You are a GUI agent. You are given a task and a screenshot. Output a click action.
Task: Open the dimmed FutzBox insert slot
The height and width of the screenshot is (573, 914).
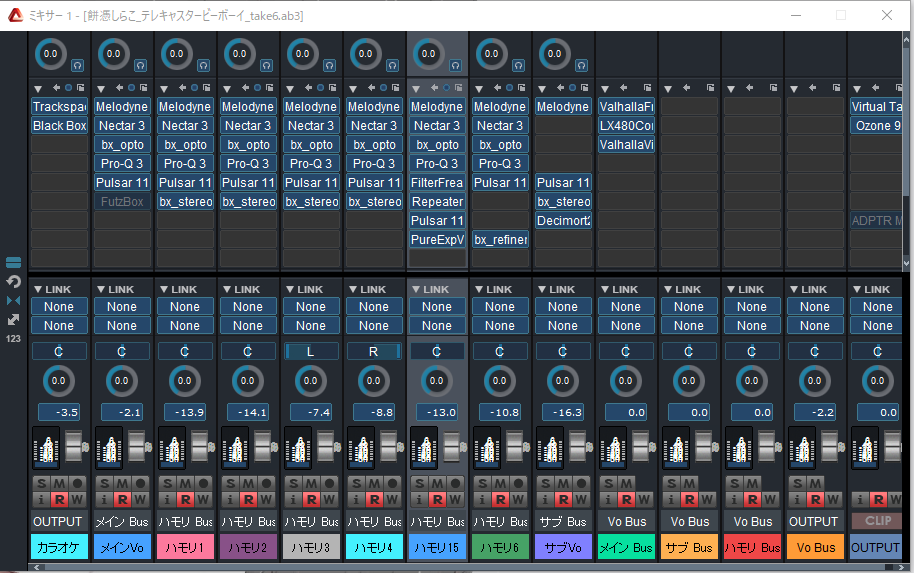[122, 202]
